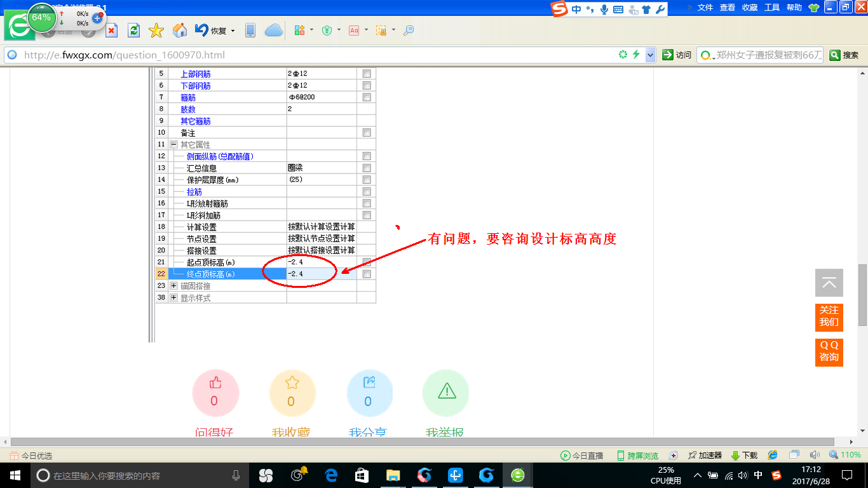Click the green shield payment icon

tap(327, 30)
